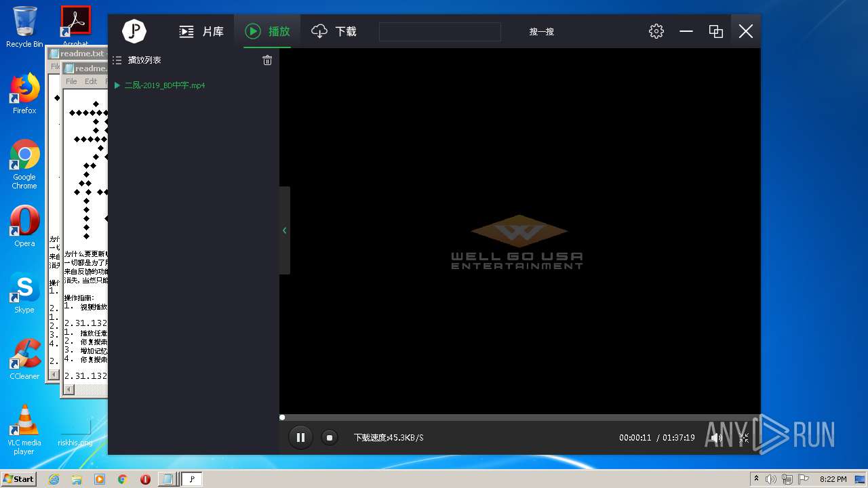This screenshot has height=488, width=868.
Task: Open Recycle Bin desktop icon
Action: point(24,27)
